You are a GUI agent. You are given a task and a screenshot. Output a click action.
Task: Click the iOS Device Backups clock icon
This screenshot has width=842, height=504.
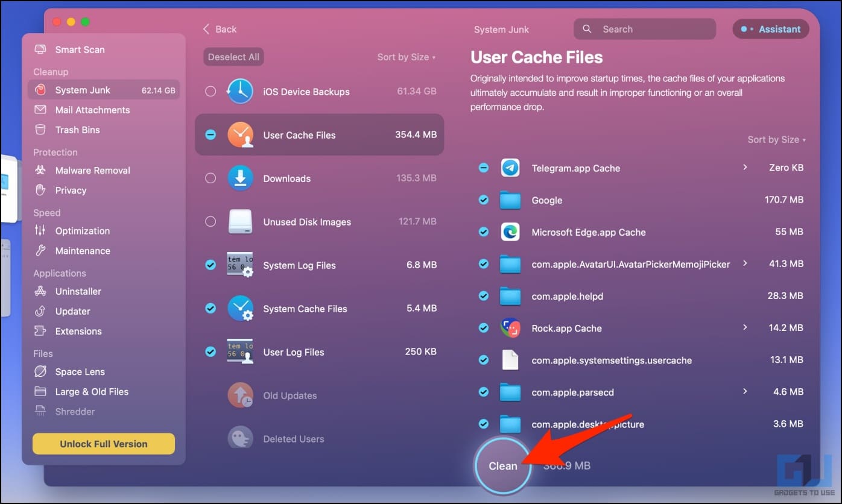coord(240,92)
